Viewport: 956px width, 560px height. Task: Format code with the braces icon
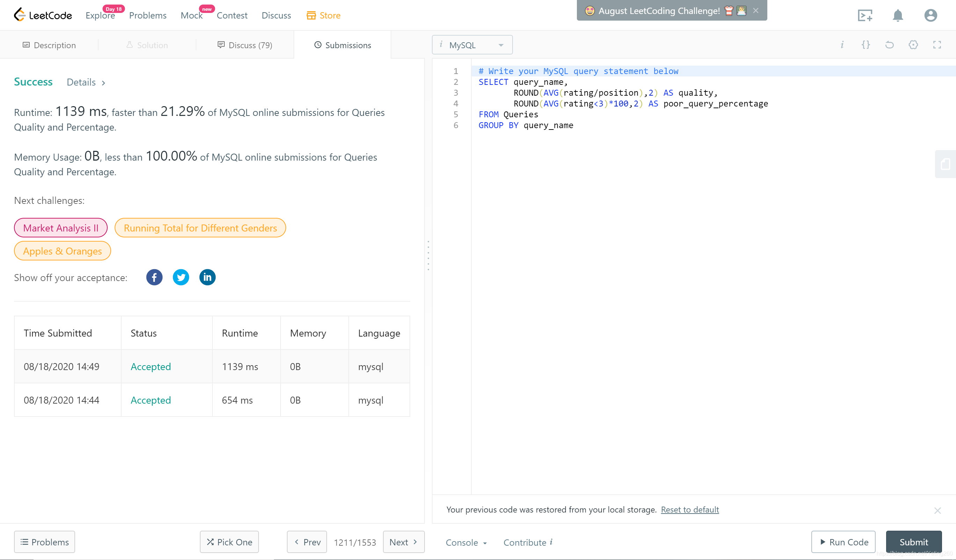(x=866, y=45)
